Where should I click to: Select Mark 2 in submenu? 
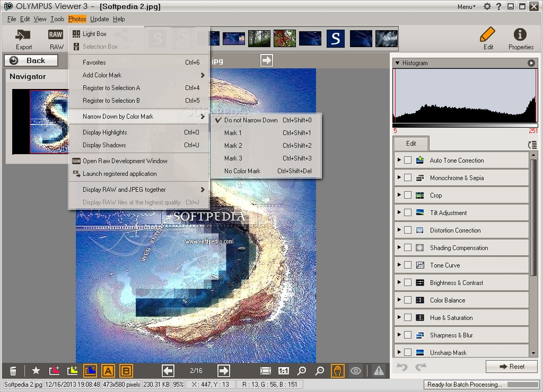tap(266, 146)
